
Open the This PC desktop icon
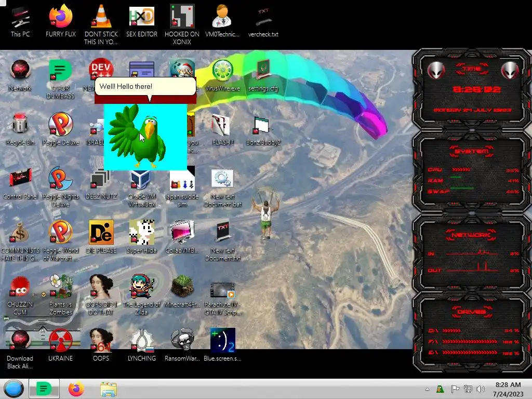pyautogui.click(x=20, y=21)
